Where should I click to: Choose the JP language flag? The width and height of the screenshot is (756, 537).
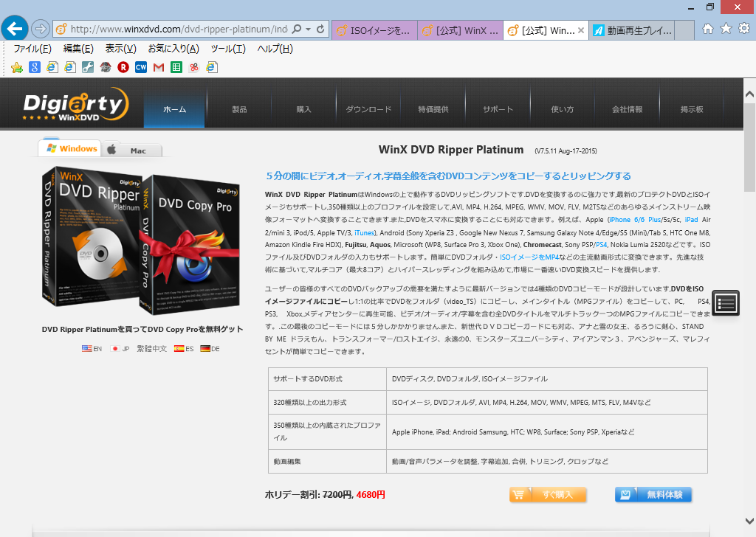pos(120,349)
